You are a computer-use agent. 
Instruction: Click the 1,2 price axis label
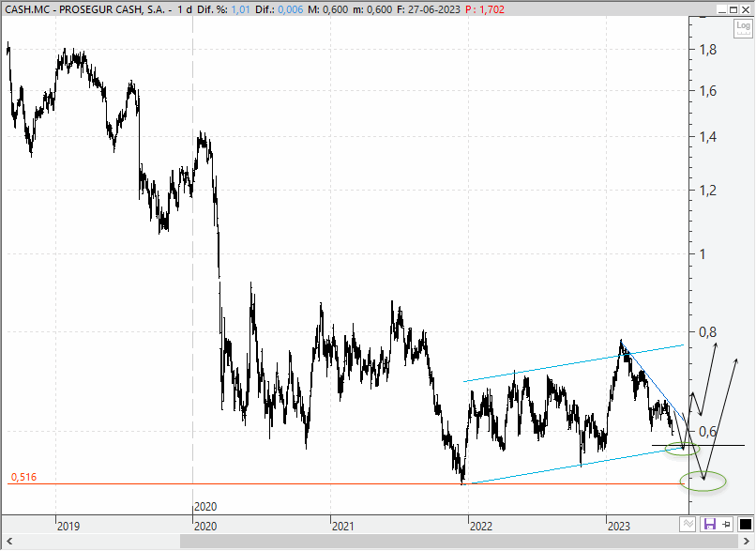(708, 191)
